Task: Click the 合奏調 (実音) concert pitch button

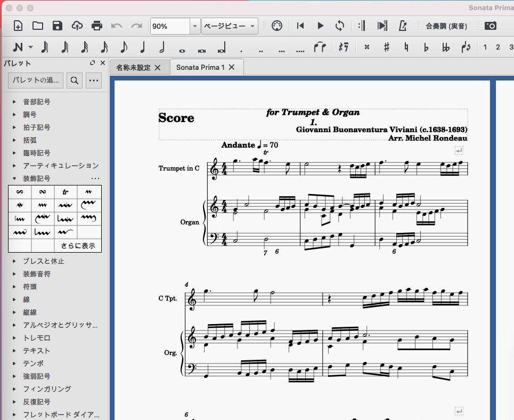Action: coord(446,26)
